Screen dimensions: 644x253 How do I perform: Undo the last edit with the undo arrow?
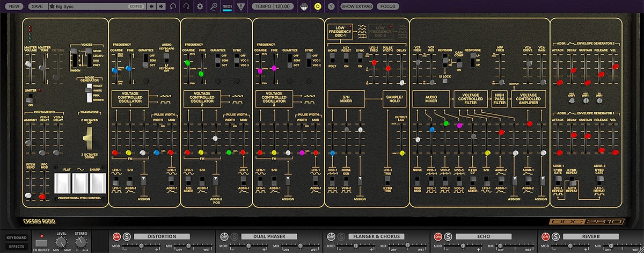(x=173, y=6)
